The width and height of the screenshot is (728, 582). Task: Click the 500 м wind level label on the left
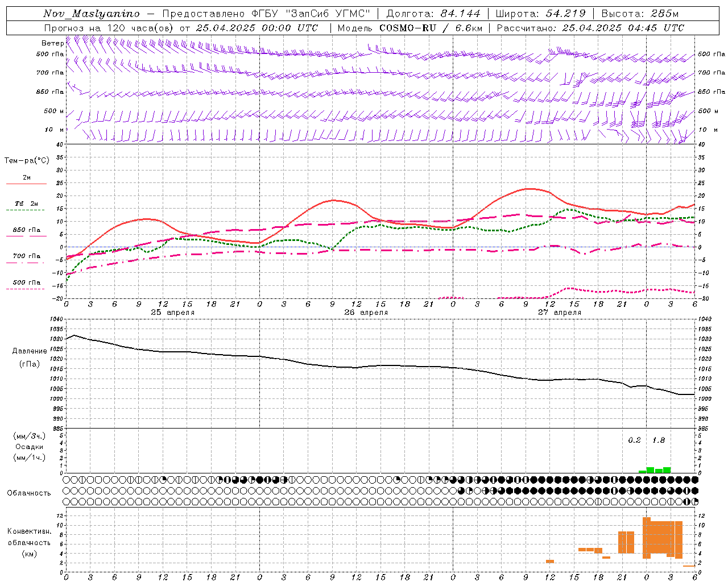(54, 111)
